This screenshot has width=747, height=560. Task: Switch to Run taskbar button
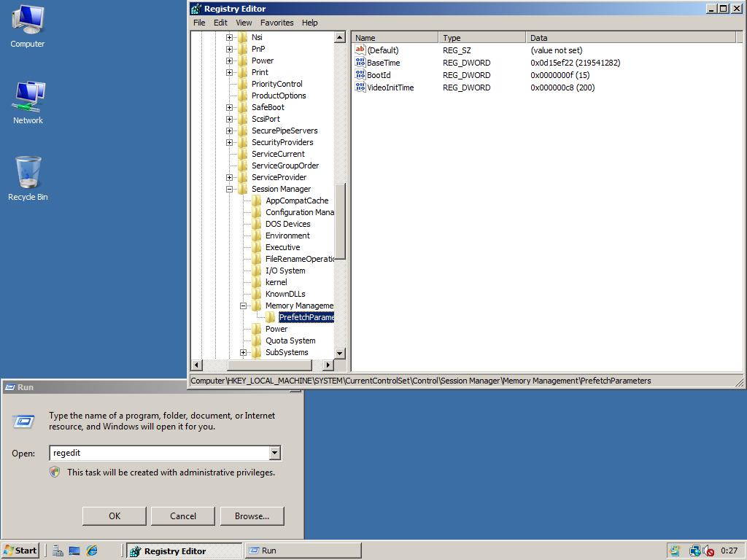pos(303,551)
